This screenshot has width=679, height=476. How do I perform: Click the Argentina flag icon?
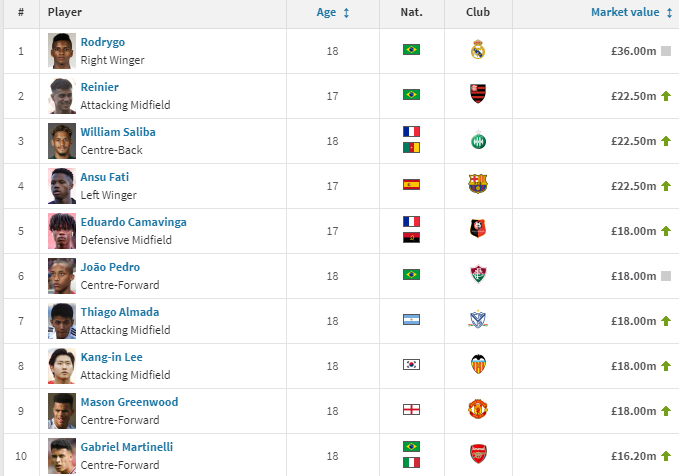click(411, 320)
